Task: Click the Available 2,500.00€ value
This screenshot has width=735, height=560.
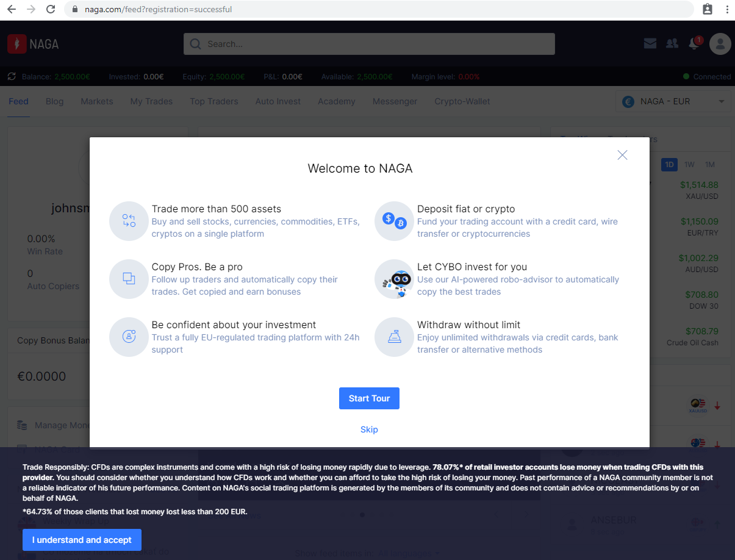Action: coord(375,77)
